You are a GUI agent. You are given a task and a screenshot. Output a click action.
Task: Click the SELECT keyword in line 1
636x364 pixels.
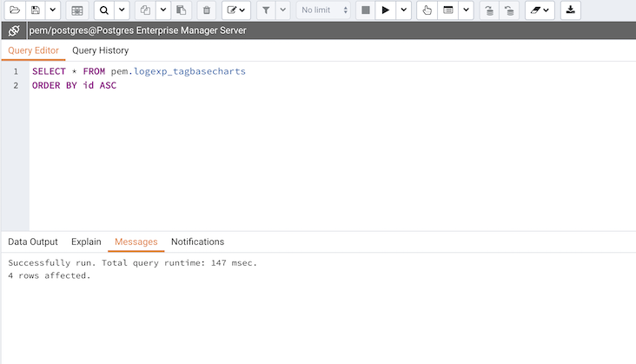[49, 71]
